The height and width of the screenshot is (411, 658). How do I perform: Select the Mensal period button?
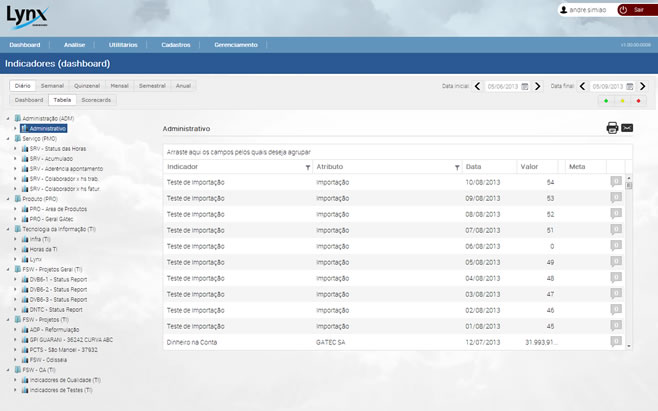coord(120,86)
